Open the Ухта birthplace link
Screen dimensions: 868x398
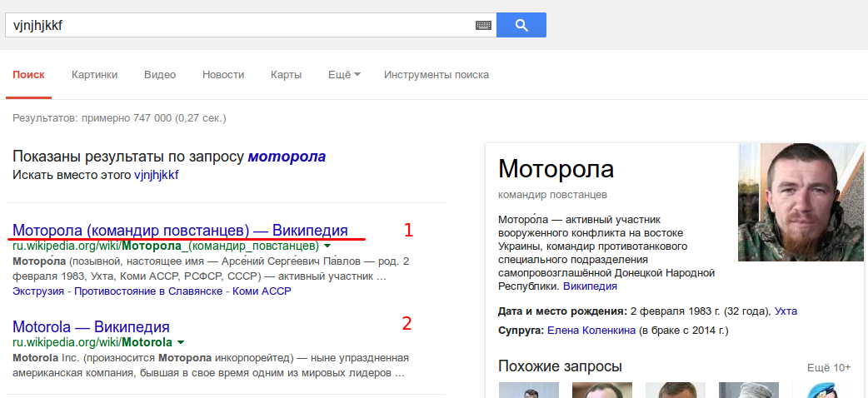click(786, 311)
